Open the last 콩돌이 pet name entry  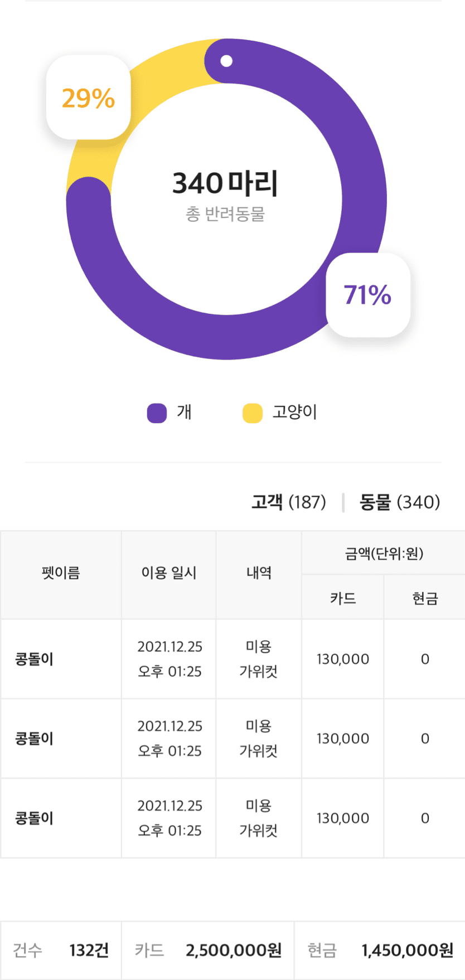click(x=35, y=818)
